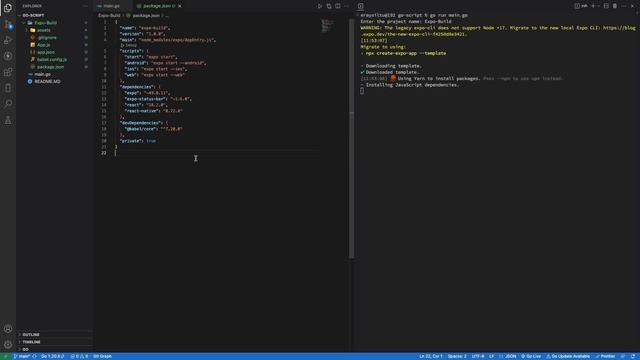
Task: Open the Search view in the activity bar
Action: 8,104
